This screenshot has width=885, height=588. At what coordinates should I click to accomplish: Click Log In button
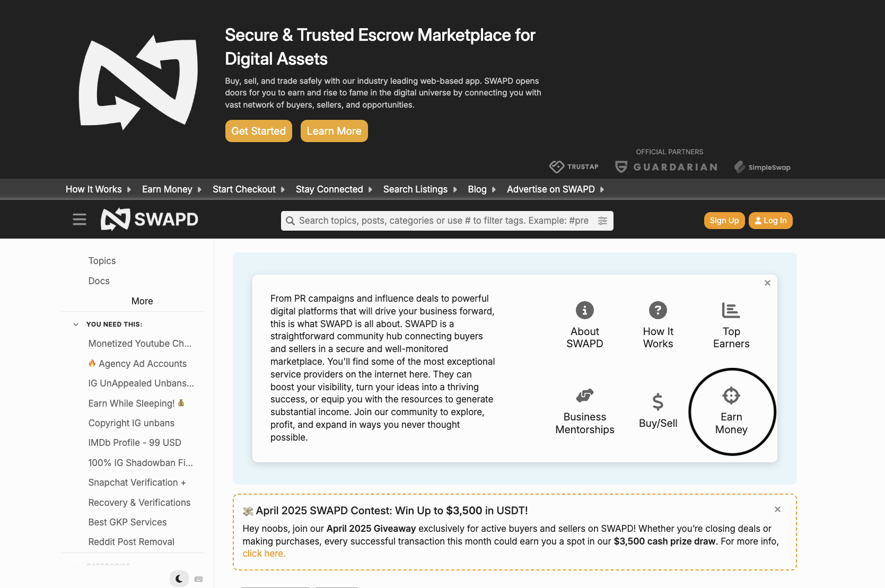(770, 221)
